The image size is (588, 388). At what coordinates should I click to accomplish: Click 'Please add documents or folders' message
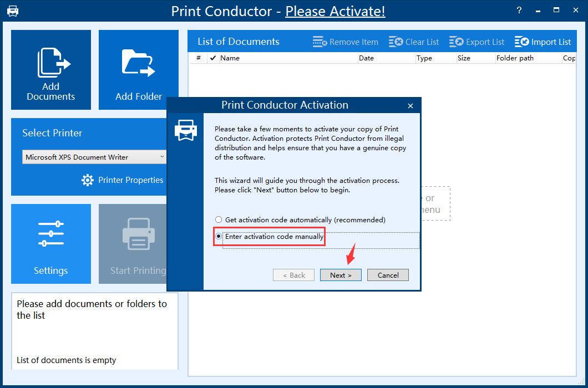92,310
